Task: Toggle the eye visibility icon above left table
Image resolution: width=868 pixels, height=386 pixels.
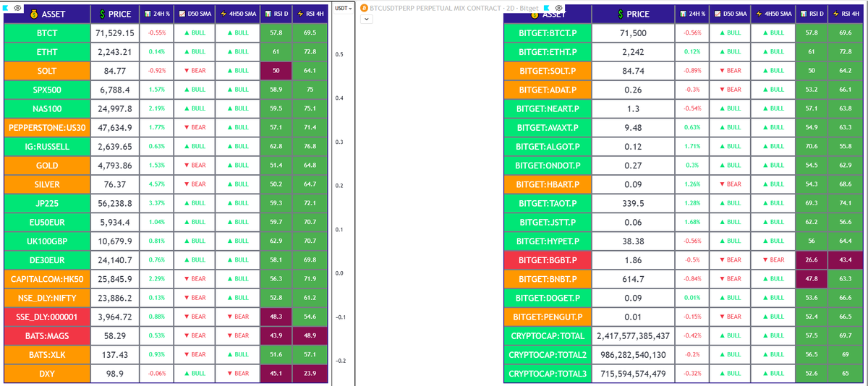Action: coord(19,7)
